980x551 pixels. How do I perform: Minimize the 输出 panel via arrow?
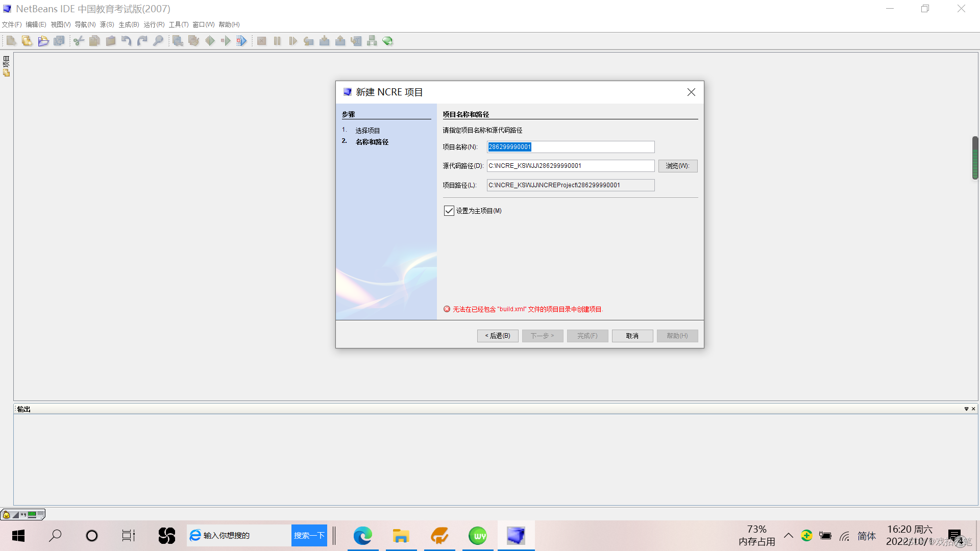tap(966, 409)
